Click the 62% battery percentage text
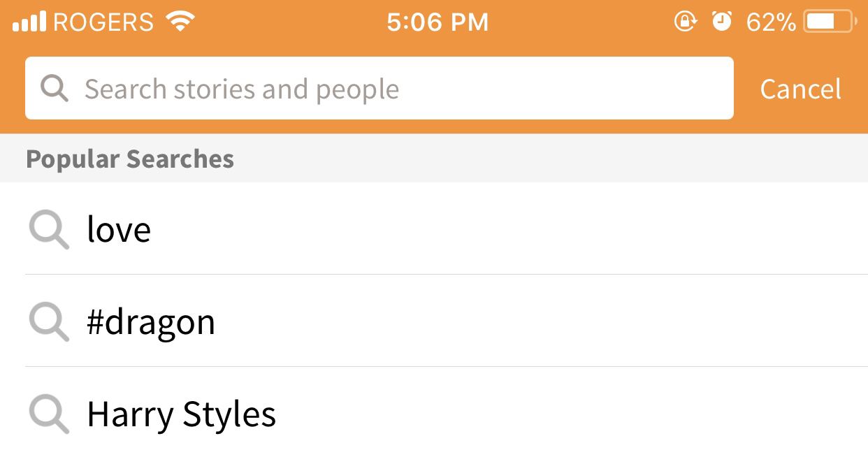The height and width of the screenshot is (457, 868). click(x=772, y=21)
